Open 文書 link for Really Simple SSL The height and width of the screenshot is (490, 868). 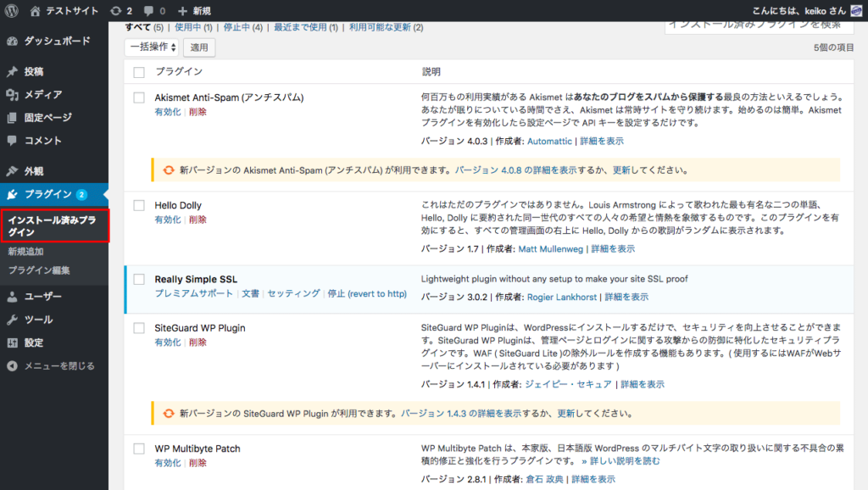click(251, 293)
